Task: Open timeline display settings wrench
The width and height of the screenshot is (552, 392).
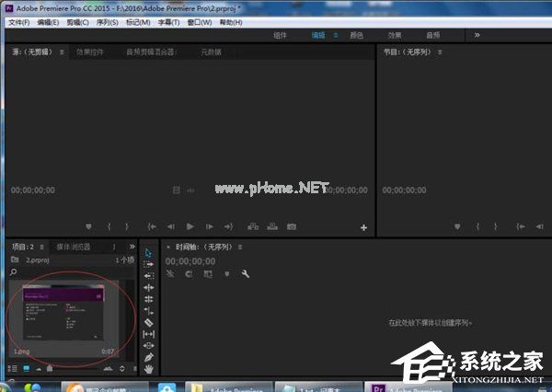Action: [x=246, y=273]
